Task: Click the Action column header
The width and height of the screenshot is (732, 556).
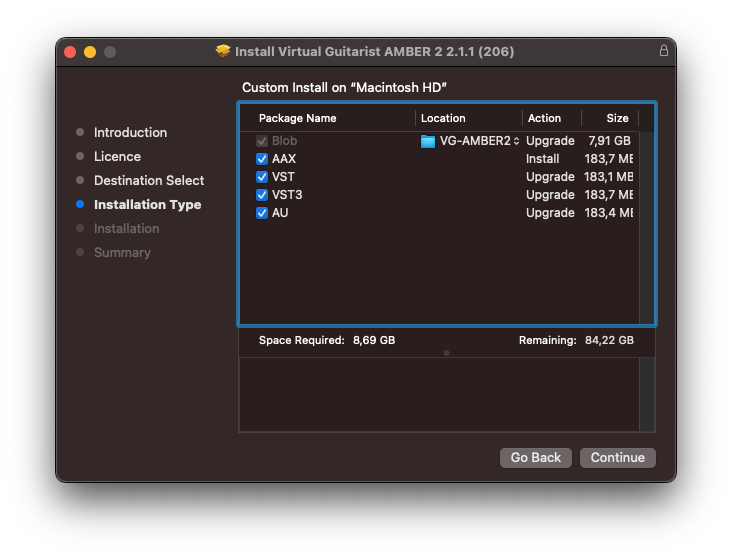Action: 544,118
